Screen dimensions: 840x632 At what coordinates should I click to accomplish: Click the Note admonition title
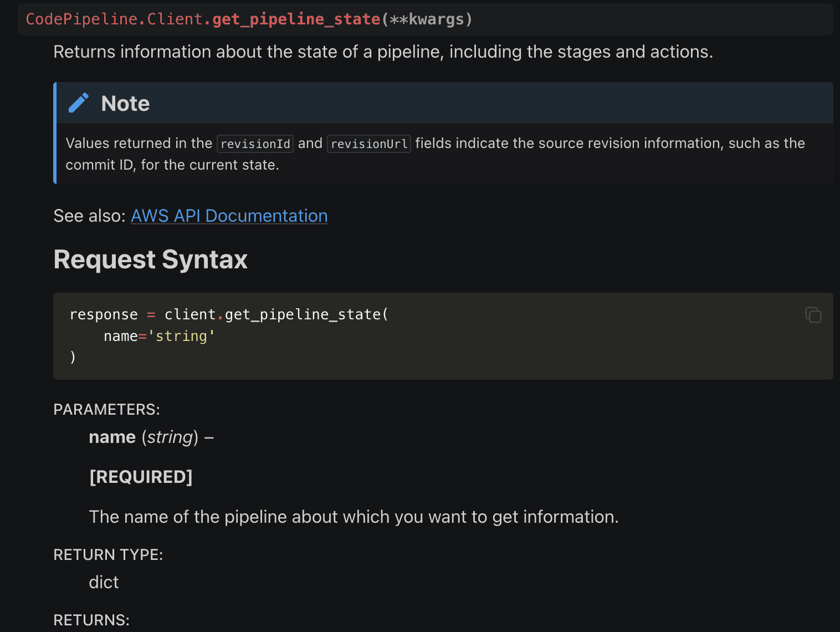tap(125, 104)
